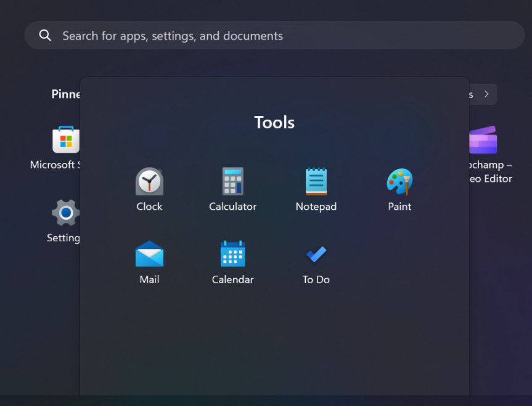The image size is (532, 406).
Task: Open the Clock app in Tools folder
Action: point(149,181)
